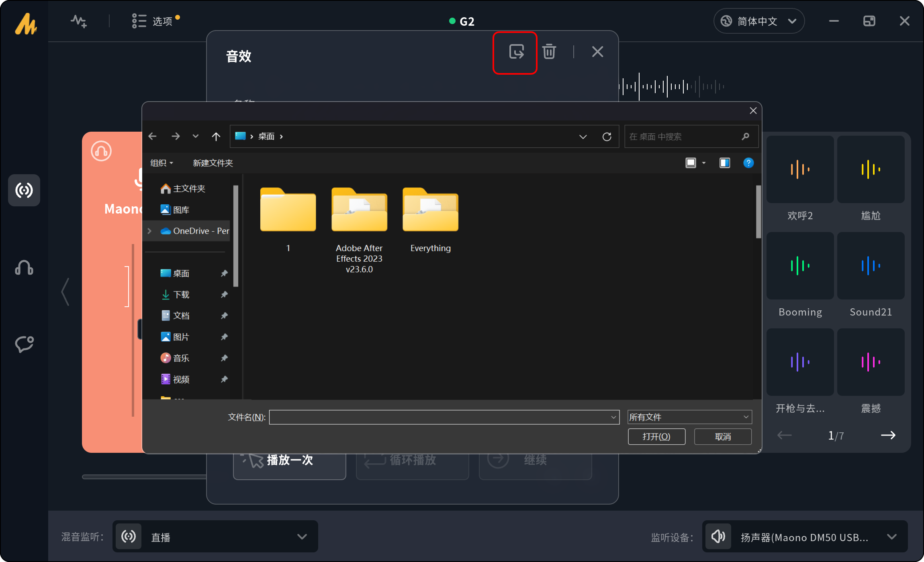This screenshot has width=924, height=562.
Task: Click the trash delete icon
Action: coord(549,52)
